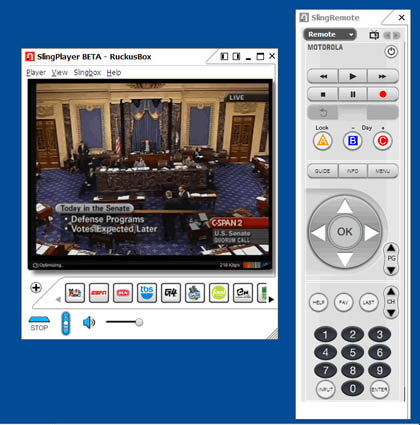Add a new favorite channel with plus icon
Image resolution: width=420 pixels, height=425 pixels.
tap(36, 287)
